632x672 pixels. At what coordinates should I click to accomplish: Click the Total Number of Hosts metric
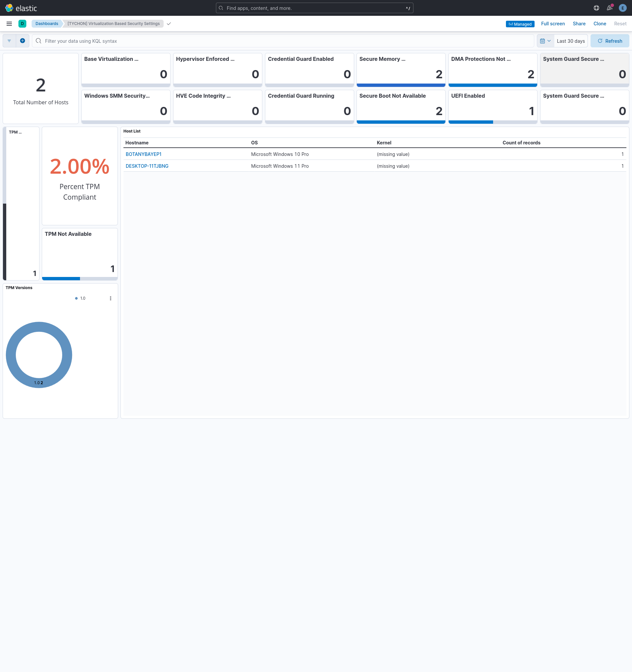tap(40, 88)
